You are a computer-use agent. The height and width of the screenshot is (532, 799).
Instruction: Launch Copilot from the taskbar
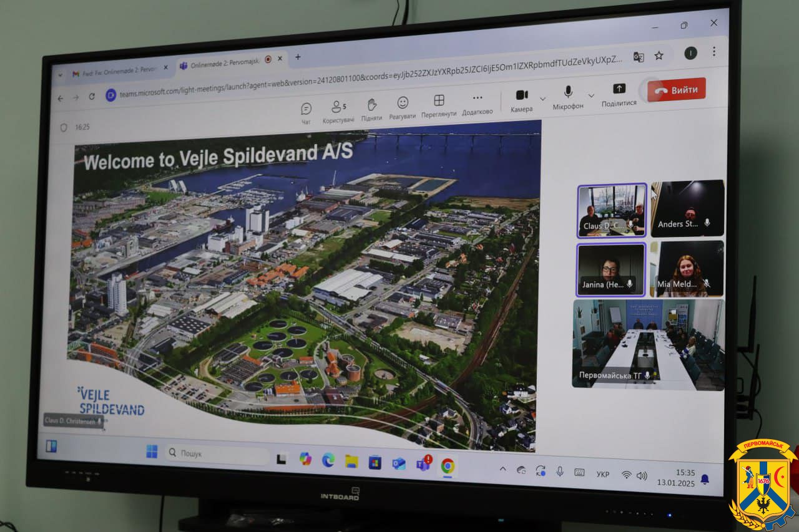coord(305,459)
